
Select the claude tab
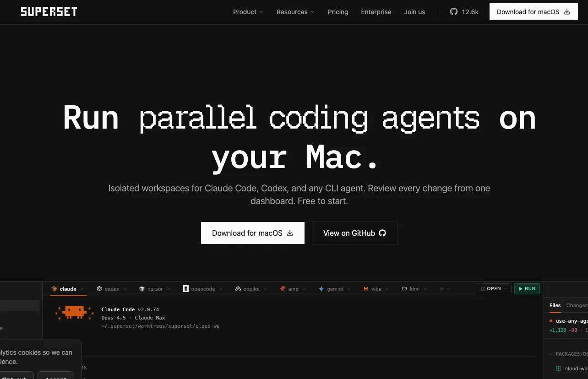[68, 289]
